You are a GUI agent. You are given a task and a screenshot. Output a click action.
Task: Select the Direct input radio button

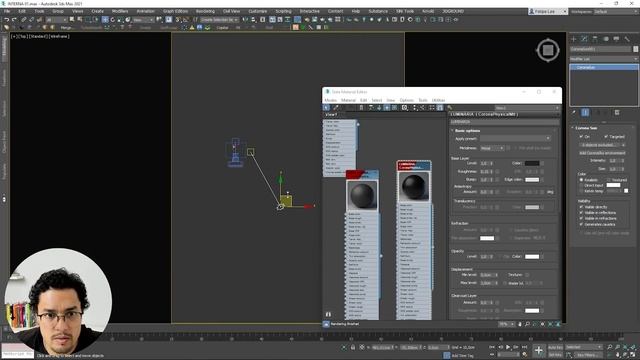581,185
